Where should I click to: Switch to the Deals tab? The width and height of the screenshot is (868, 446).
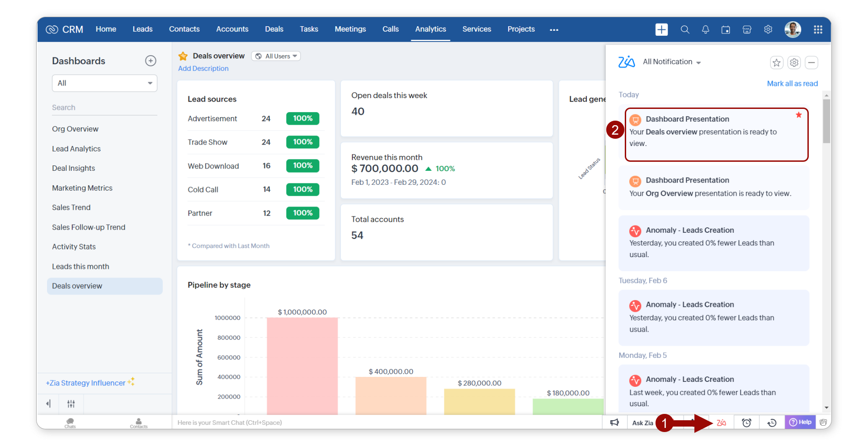coord(274,29)
